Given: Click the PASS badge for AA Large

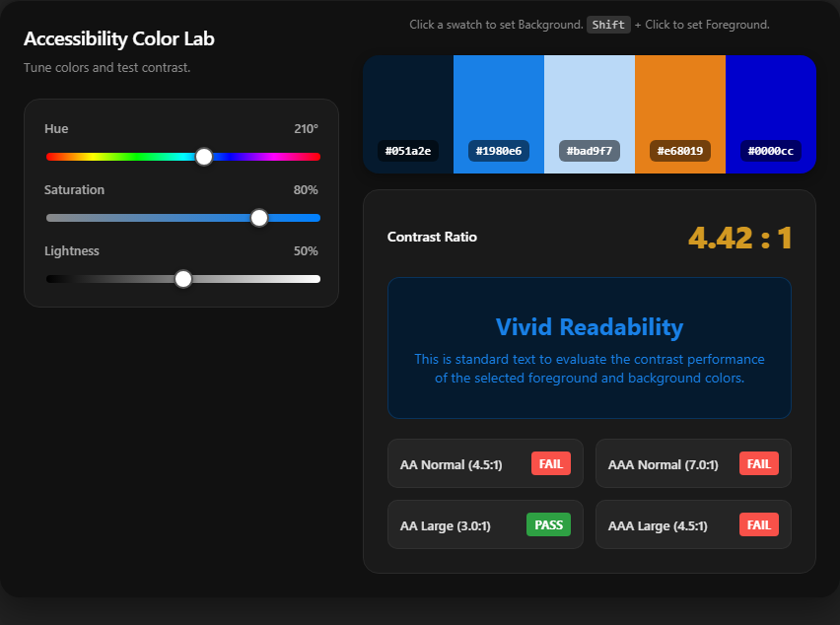Looking at the screenshot, I should point(548,524).
